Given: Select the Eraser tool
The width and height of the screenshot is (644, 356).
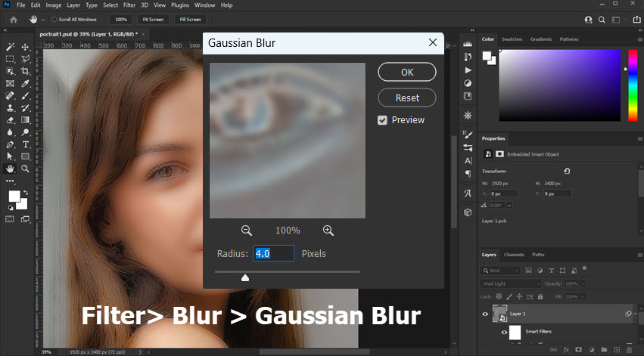Looking at the screenshot, I should 11,120.
